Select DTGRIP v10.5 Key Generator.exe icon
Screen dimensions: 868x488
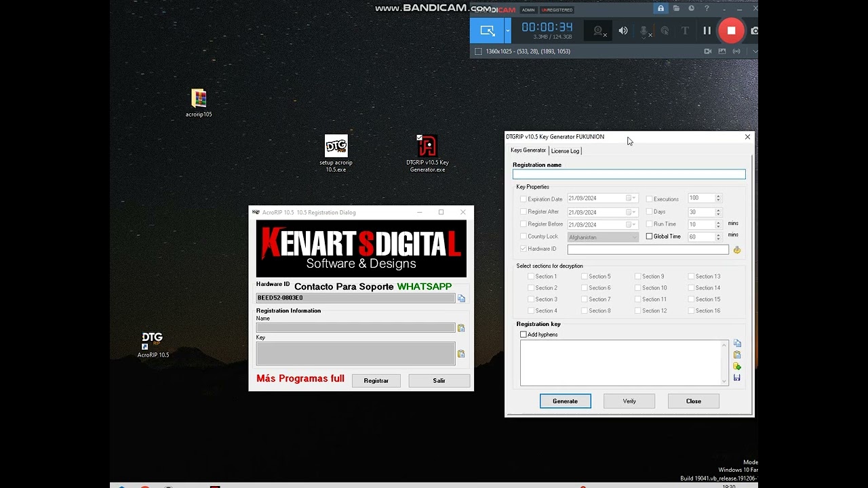coord(427,153)
